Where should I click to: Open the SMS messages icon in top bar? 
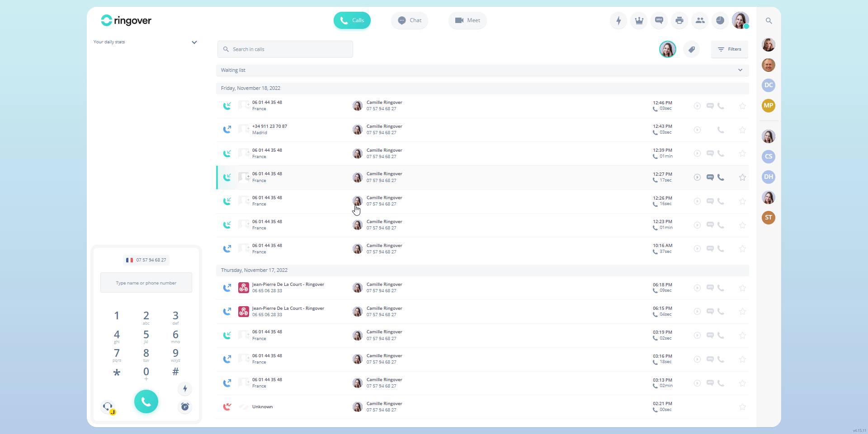pyautogui.click(x=659, y=20)
